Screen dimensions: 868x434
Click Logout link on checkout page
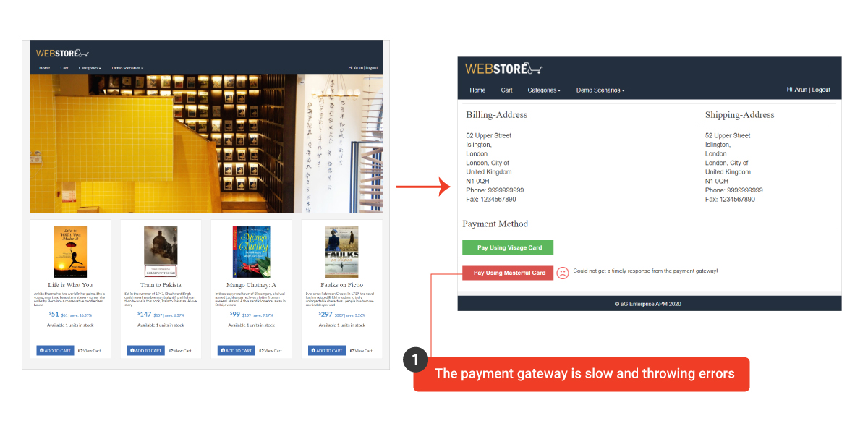(x=821, y=90)
